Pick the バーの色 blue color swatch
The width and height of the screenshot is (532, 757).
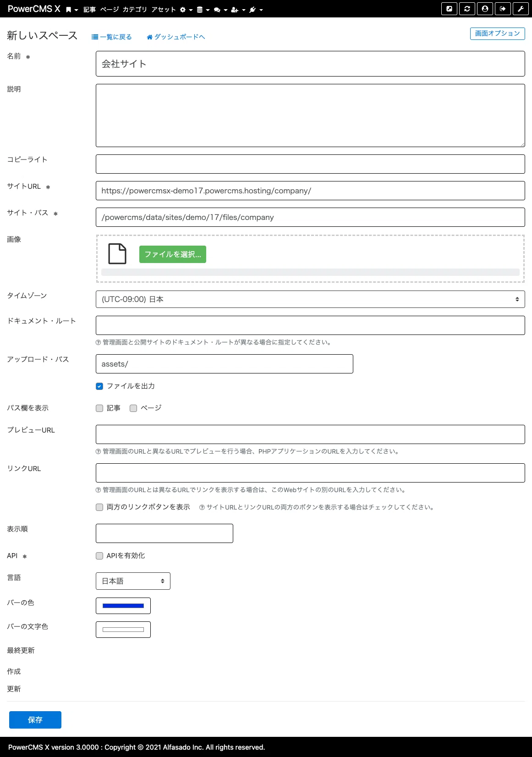pos(123,606)
